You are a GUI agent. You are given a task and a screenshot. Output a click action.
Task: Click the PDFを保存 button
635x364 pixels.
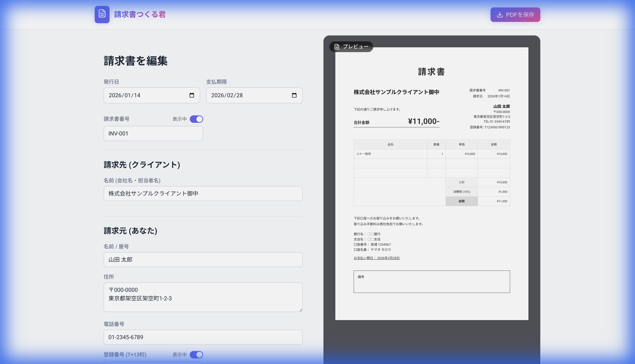(515, 14)
